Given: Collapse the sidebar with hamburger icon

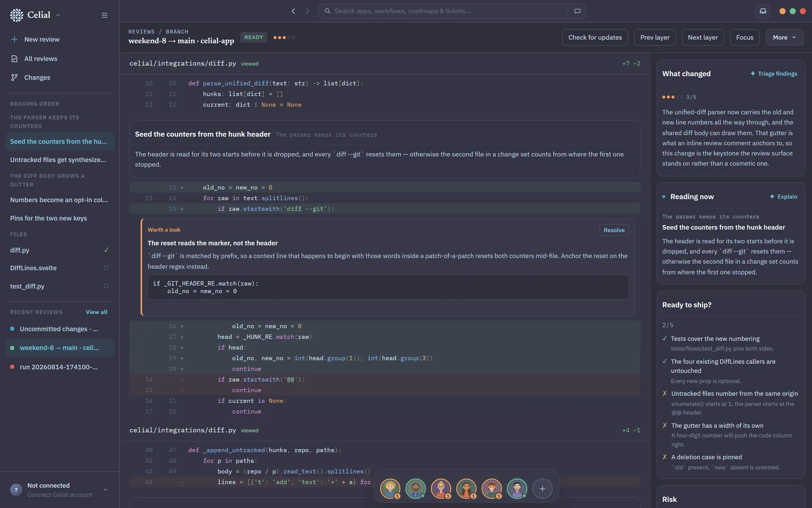Looking at the screenshot, I should pyautogui.click(x=104, y=15).
